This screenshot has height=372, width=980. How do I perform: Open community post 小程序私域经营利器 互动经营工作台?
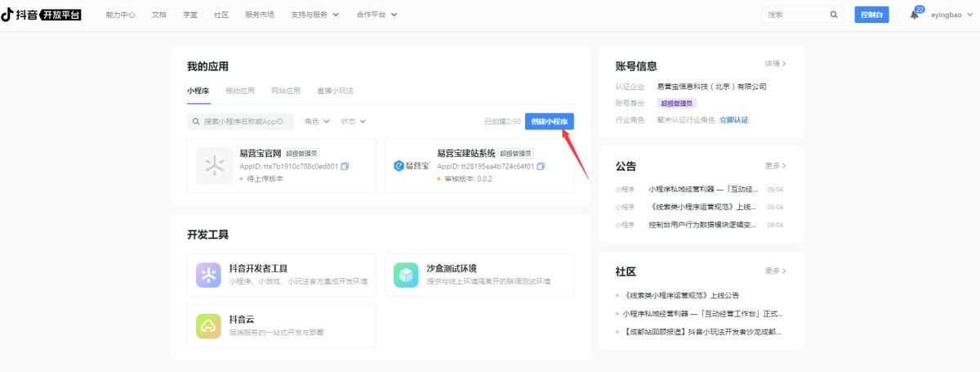(x=703, y=313)
